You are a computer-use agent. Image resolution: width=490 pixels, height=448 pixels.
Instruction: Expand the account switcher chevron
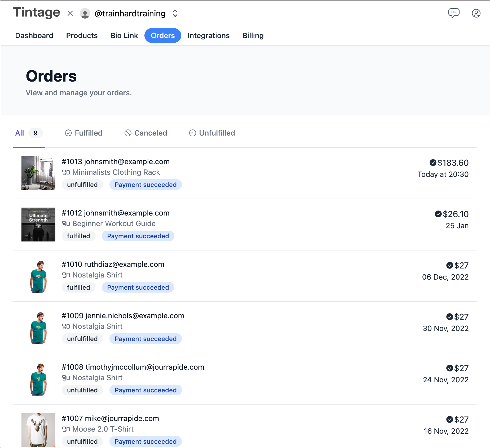pyautogui.click(x=175, y=13)
